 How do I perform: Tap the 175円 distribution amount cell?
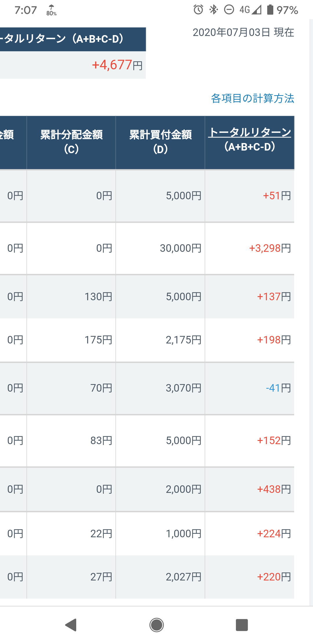(x=71, y=340)
